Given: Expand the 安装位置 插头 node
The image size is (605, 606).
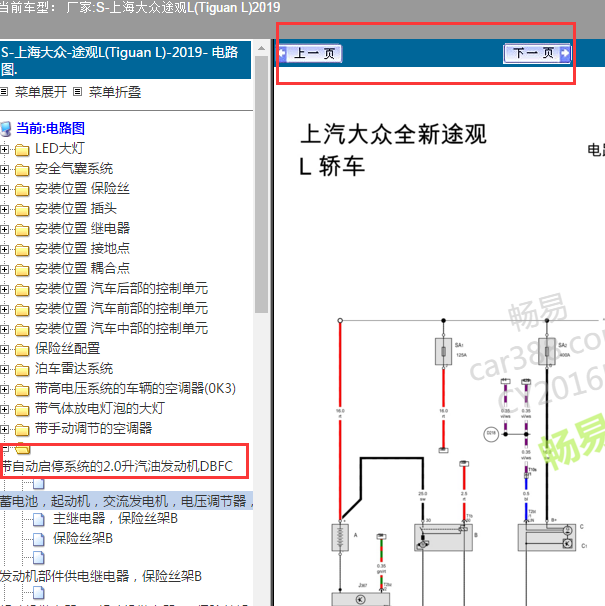Looking at the screenshot, I should (4, 209).
